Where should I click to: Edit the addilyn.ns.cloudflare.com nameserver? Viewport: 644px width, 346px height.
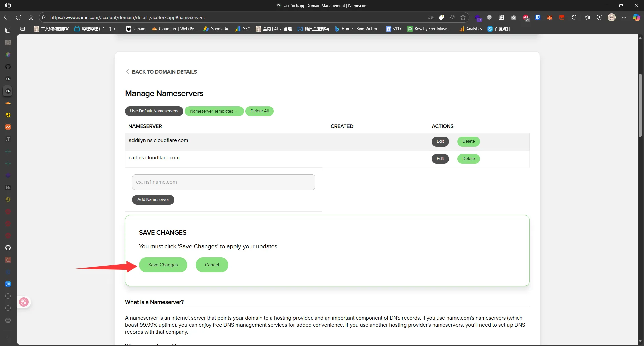click(440, 141)
